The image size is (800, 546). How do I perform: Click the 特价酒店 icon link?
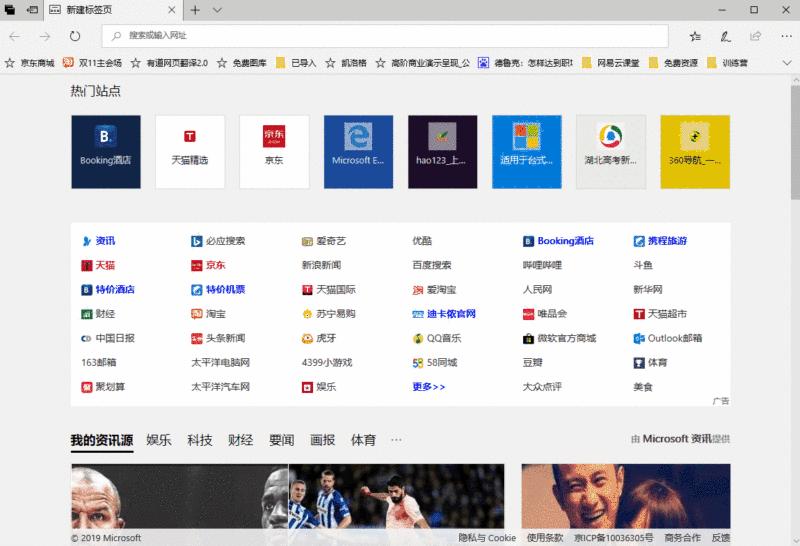108,289
